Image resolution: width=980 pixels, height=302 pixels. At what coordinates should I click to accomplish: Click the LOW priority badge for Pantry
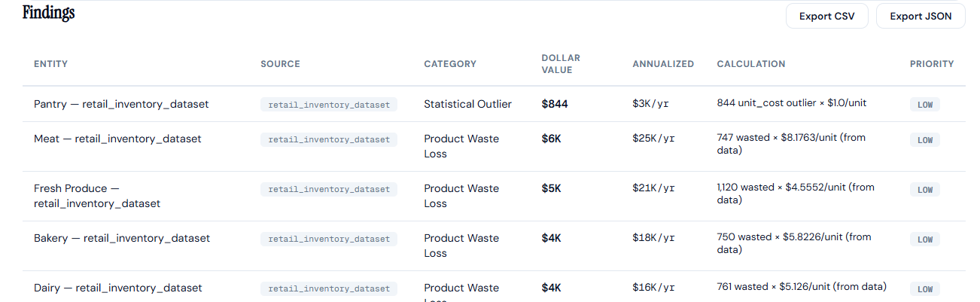pos(924,105)
